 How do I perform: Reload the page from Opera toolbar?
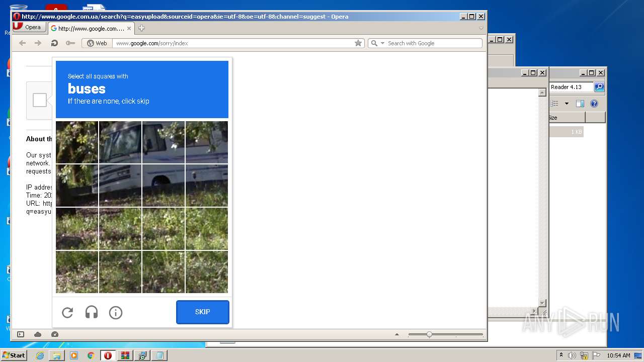pos(54,43)
